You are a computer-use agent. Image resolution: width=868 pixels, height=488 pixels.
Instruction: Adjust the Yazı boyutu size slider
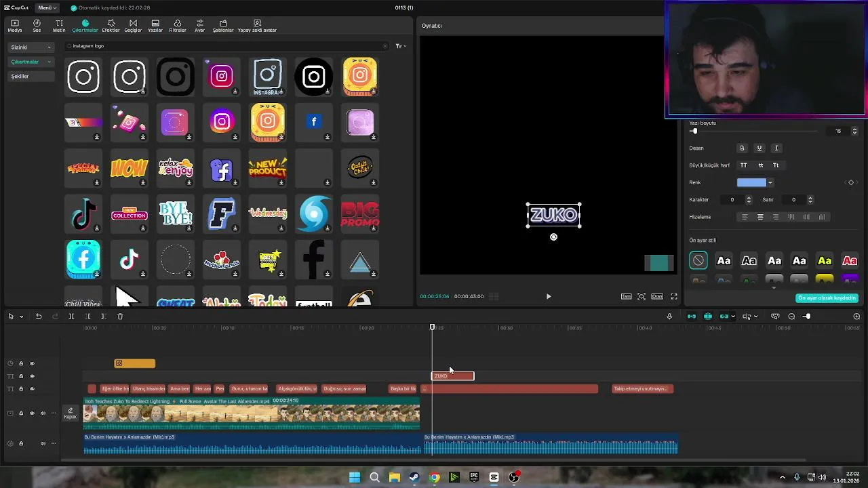(x=694, y=131)
